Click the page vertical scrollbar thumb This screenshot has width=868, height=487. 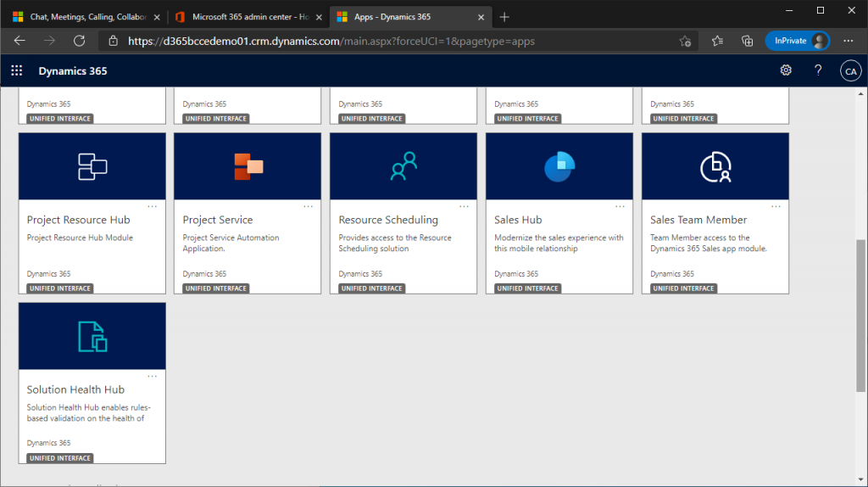[x=861, y=315]
